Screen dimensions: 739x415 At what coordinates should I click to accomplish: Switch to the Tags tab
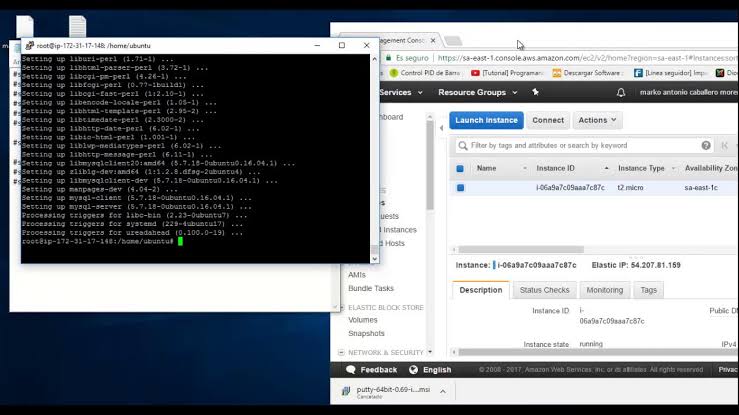(x=649, y=290)
